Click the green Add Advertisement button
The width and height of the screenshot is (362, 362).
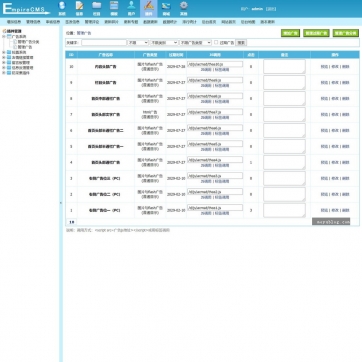tap(290, 33)
